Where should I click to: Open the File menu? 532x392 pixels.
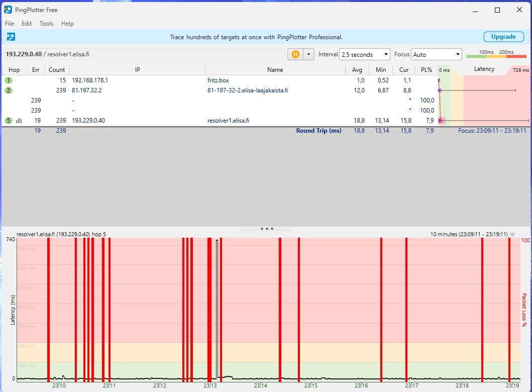coord(10,24)
